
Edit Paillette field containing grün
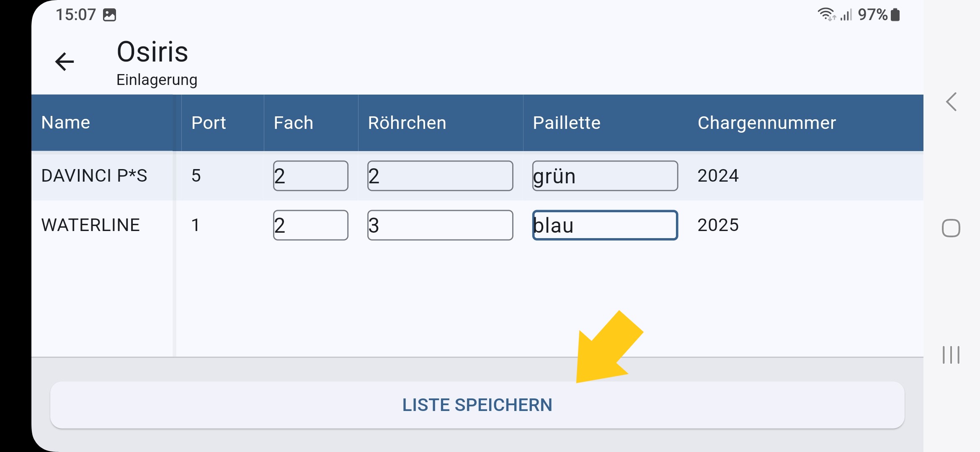[x=605, y=176]
